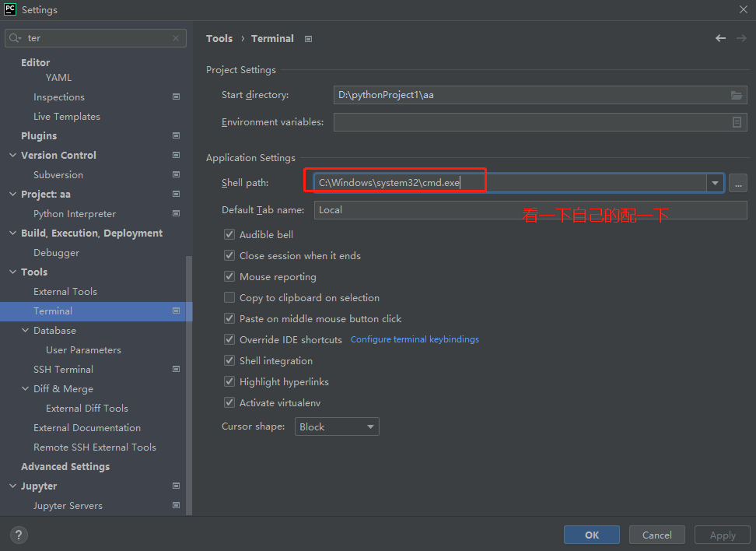
Task: Click into the Default Tab name field
Action: [x=530, y=210]
